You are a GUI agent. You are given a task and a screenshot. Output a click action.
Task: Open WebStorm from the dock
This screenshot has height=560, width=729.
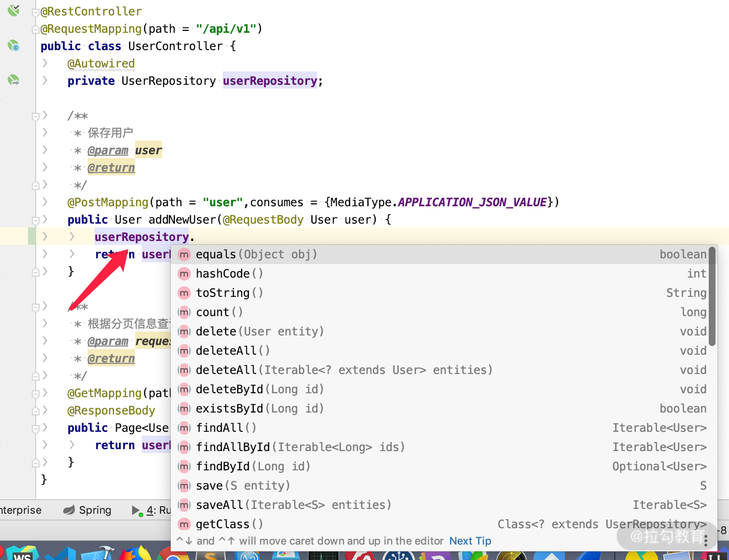pyautogui.click(x=22, y=553)
